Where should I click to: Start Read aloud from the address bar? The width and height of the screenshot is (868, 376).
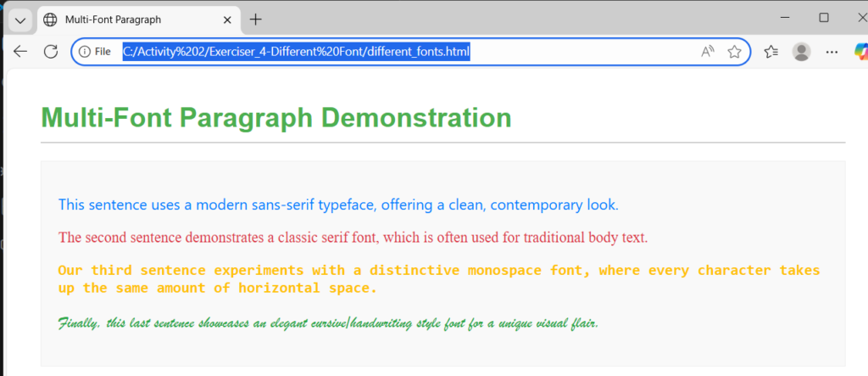708,52
